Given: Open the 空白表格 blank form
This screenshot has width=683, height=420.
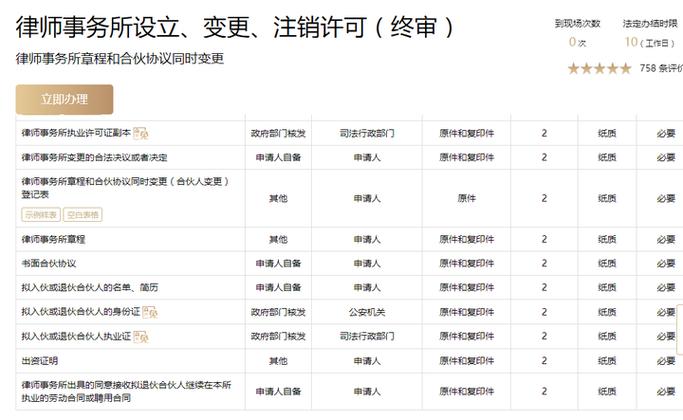Looking at the screenshot, I should (83, 214).
